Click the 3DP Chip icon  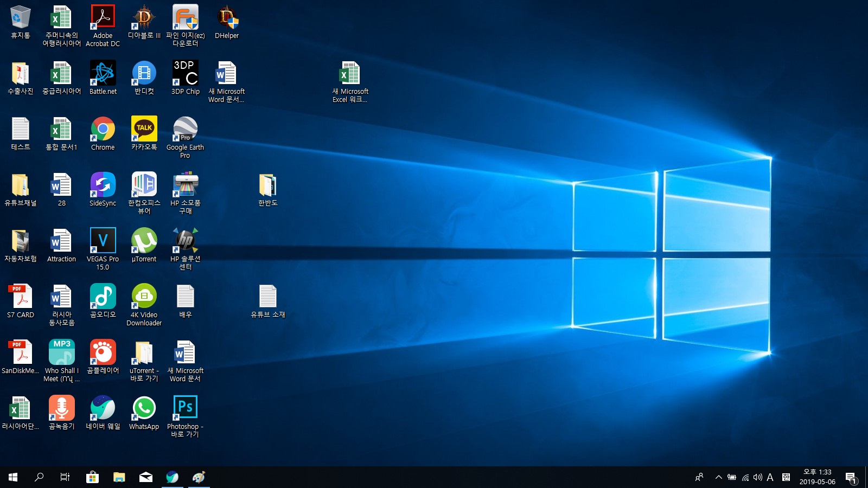186,78
